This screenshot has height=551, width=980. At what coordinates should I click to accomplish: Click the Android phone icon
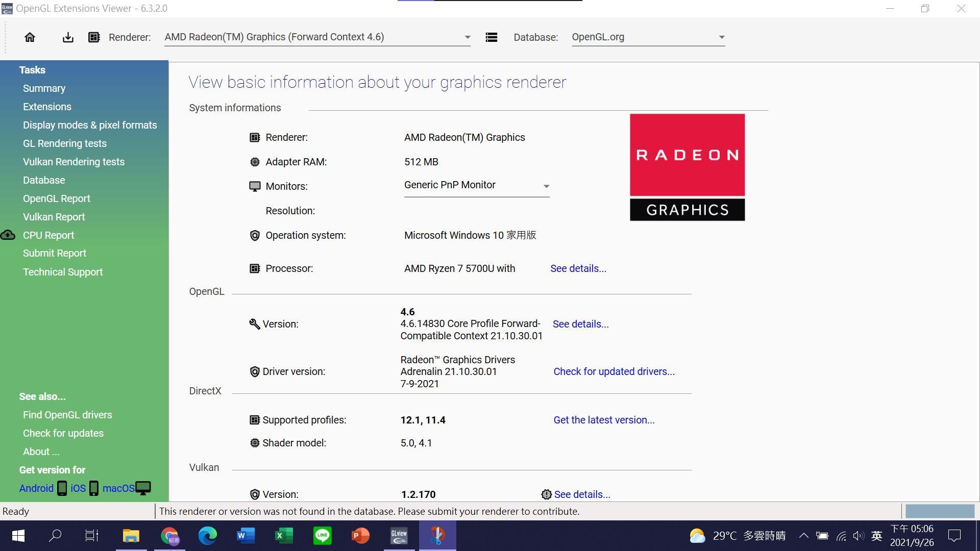tap(62, 488)
